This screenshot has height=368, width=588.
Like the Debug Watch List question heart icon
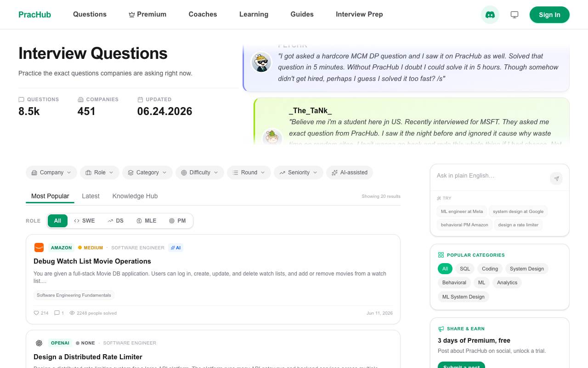coord(36,313)
